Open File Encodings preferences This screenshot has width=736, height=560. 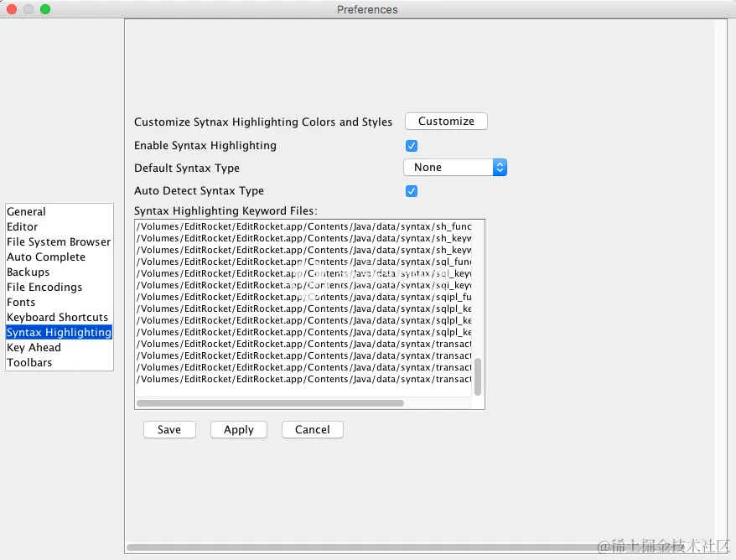click(x=59, y=287)
